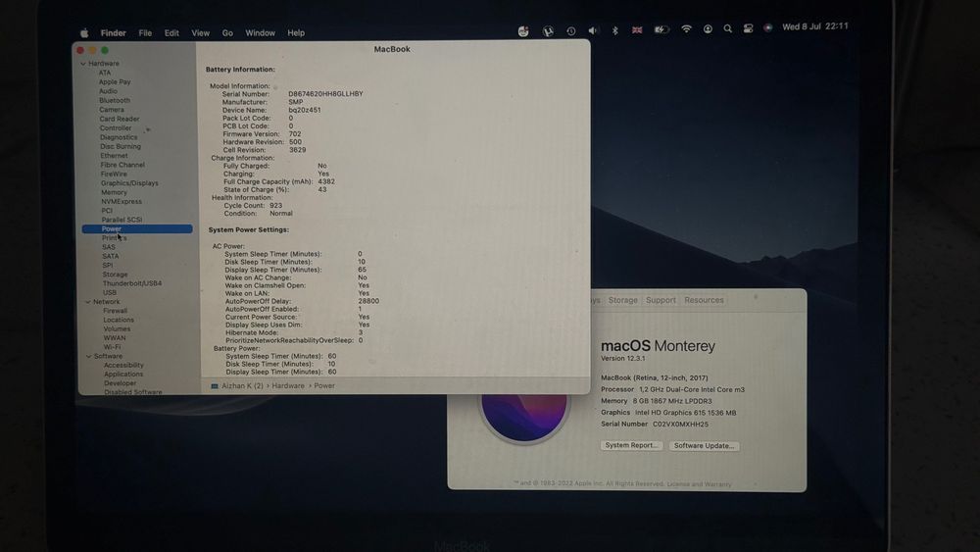Click the date and time in menu bar
The image size is (980, 552).
[x=815, y=26]
